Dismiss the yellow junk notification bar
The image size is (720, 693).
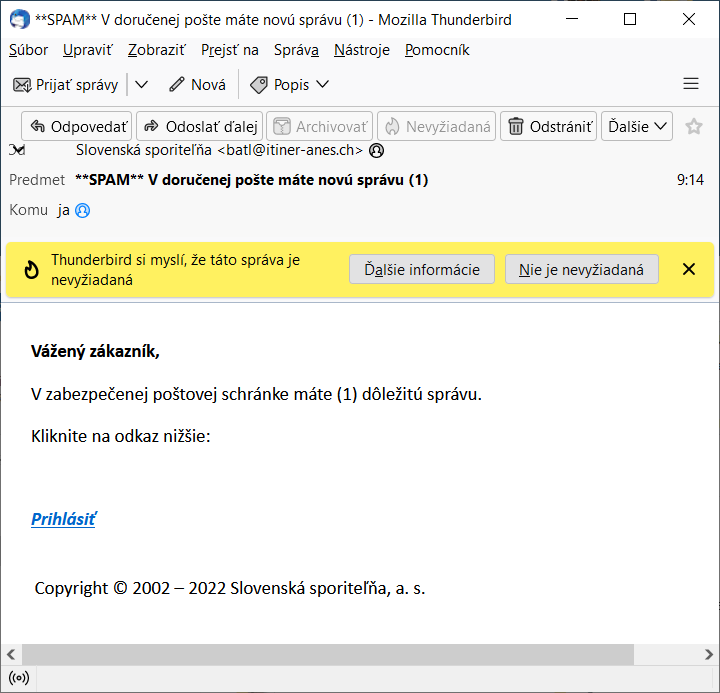click(688, 269)
